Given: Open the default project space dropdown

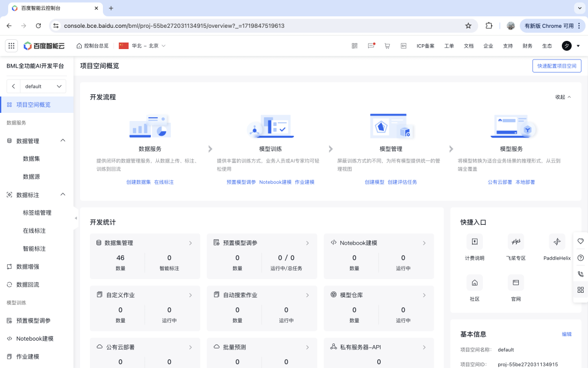Looking at the screenshot, I should click(43, 86).
